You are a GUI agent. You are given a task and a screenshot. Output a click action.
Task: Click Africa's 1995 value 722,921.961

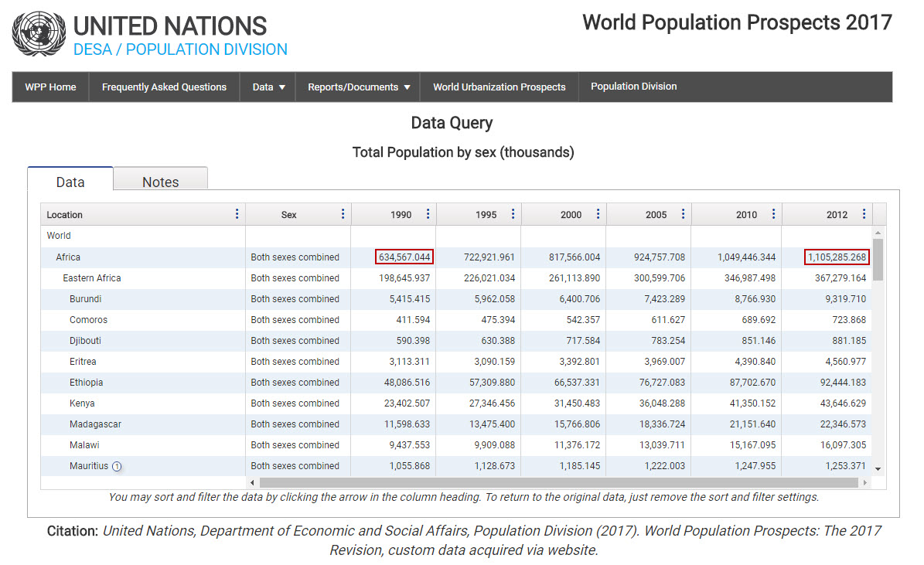pyautogui.click(x=489, y=257)
